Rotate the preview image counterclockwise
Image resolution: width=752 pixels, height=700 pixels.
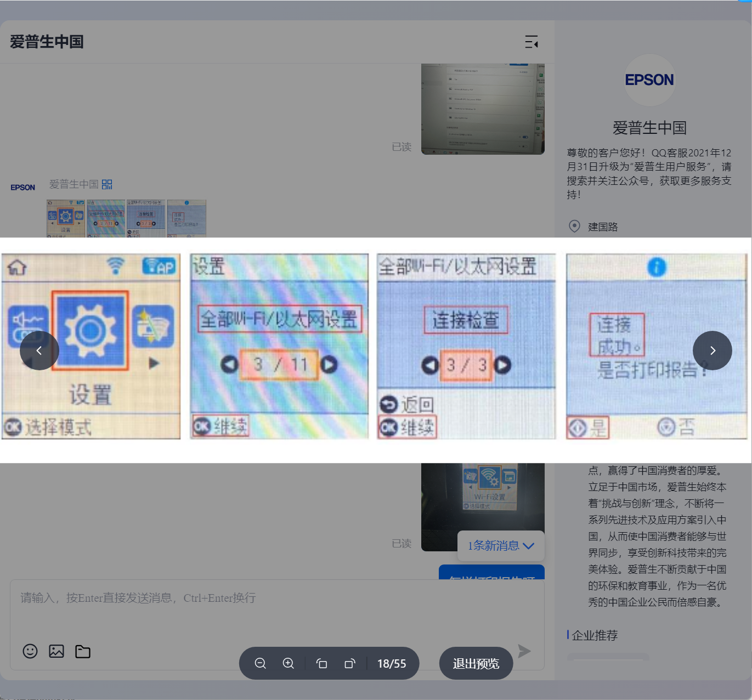[x=322, y=663]
